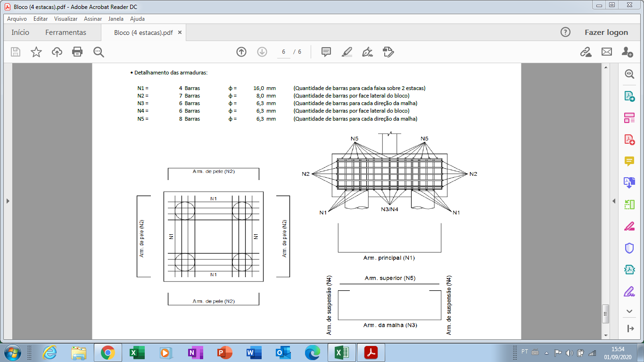
Task: Send the file by email envelope icon
Action: coord(607,52)
